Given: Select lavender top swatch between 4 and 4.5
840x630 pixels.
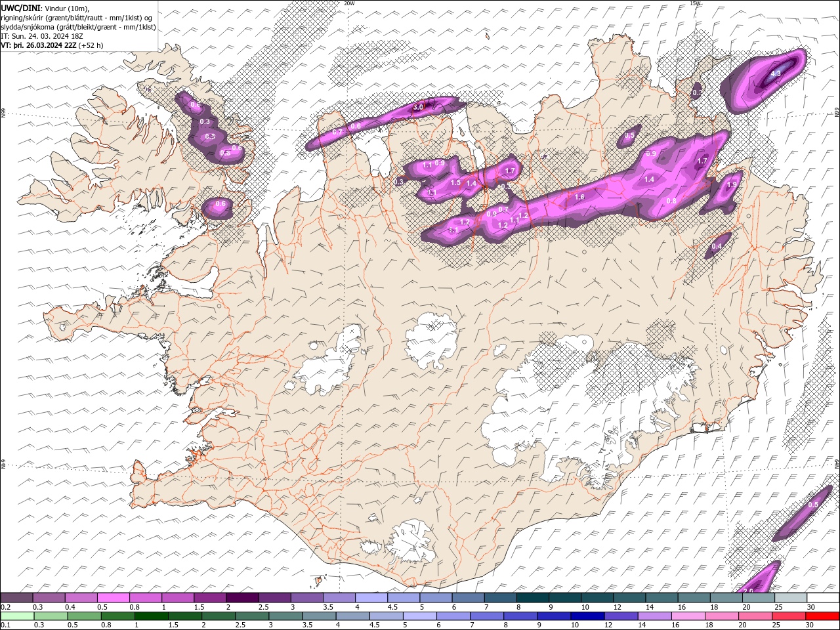Looking at the screenshot, I should [371, 598].
